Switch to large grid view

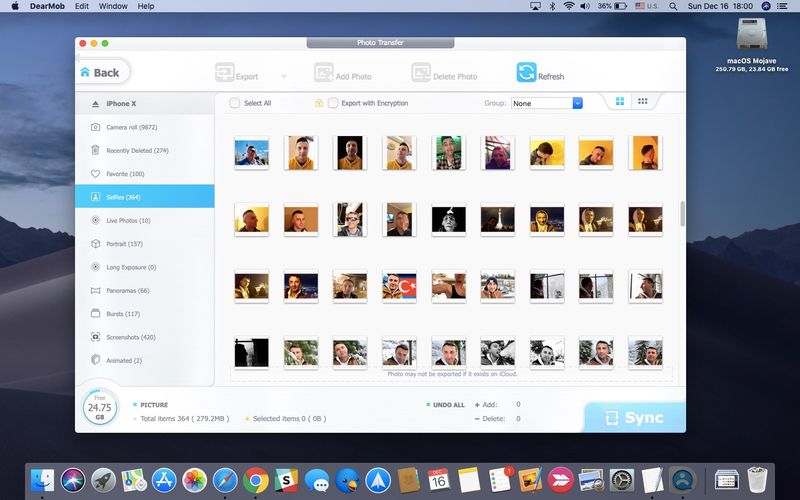coord(620,101)
